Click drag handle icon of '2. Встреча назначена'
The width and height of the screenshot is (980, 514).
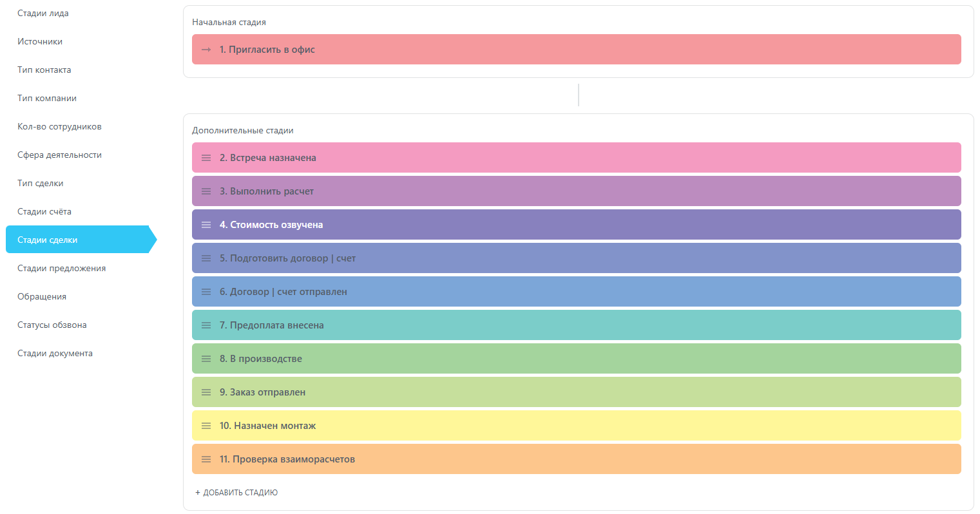[206, 158]
